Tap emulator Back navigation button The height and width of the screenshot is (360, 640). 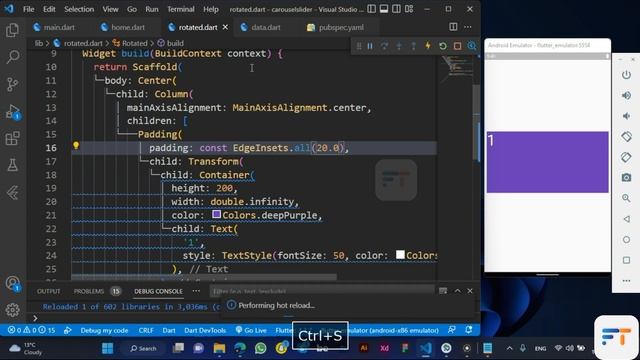[626, 219]
